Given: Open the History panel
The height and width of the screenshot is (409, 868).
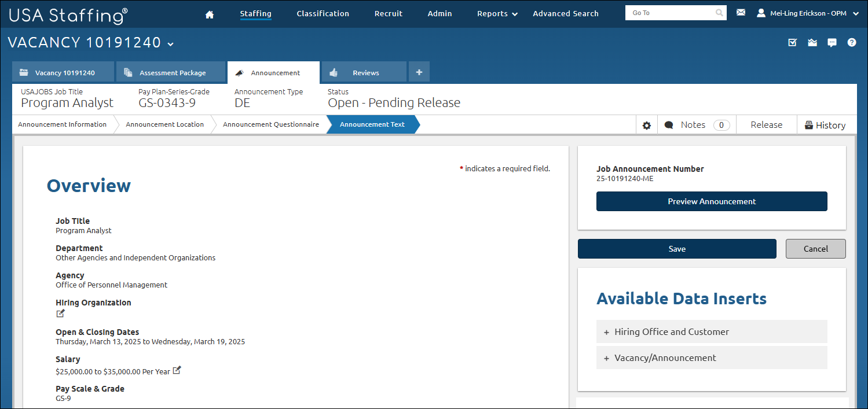Looking at the screenshot, I should [x=825, y=125].
